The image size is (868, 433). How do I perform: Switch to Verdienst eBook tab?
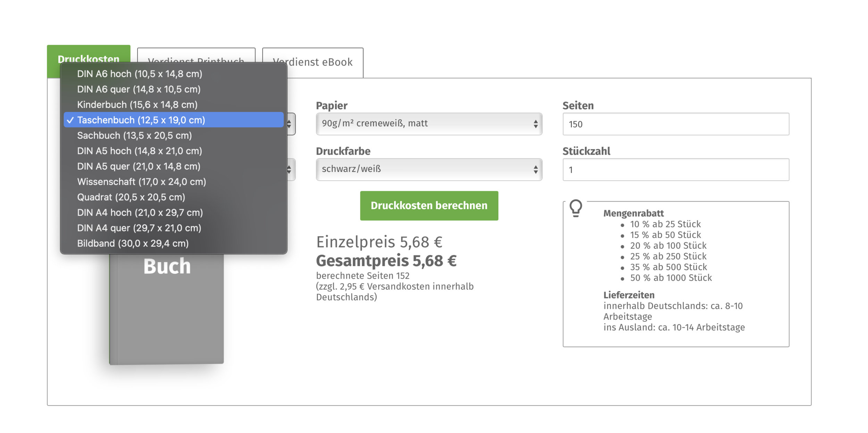312,62
